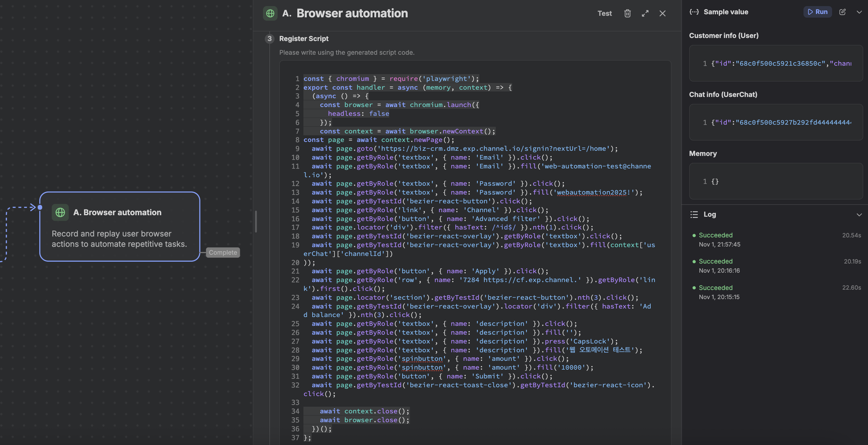Select the Complete output label on node
Viewport: 868px width, 445px height.
coord(223,253)
